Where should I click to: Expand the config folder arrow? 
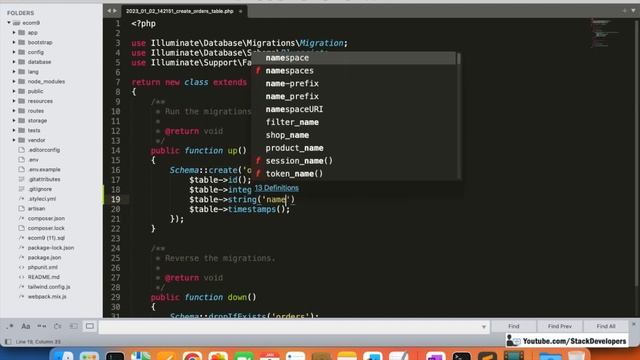[14, 52]
